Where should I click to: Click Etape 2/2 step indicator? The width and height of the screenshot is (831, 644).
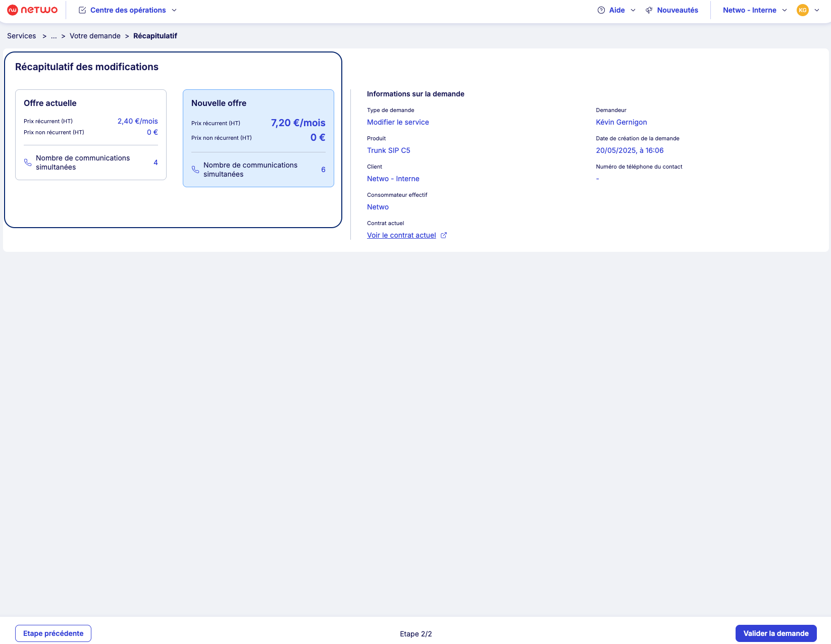tap(416, 634)
